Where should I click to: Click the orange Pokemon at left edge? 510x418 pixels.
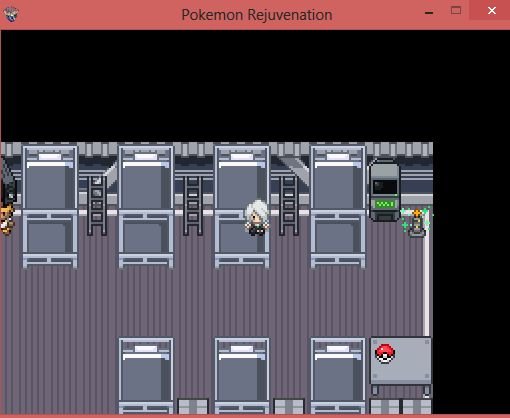(6, 220)
